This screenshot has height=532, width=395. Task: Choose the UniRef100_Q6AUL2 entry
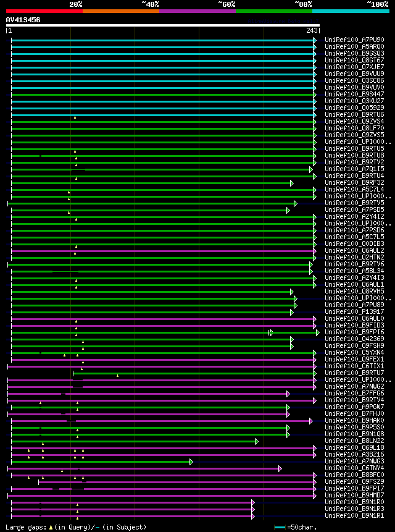[x=354, y=250]
